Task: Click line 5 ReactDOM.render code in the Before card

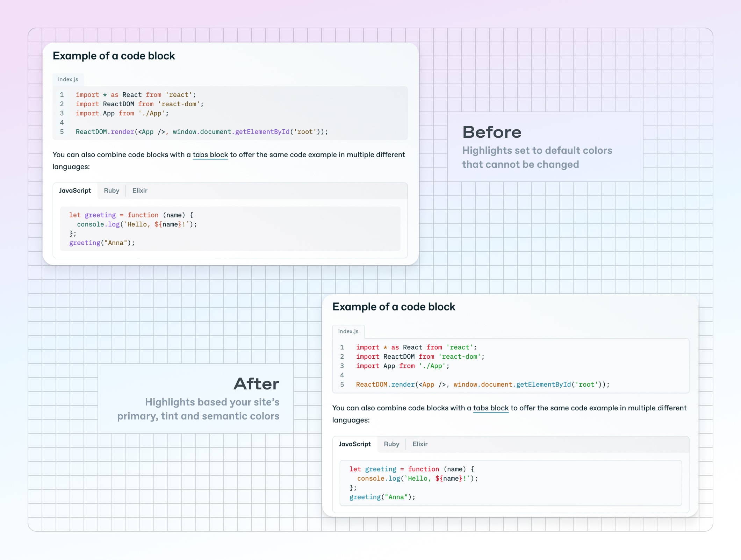Action: click(x=202, y=132)
